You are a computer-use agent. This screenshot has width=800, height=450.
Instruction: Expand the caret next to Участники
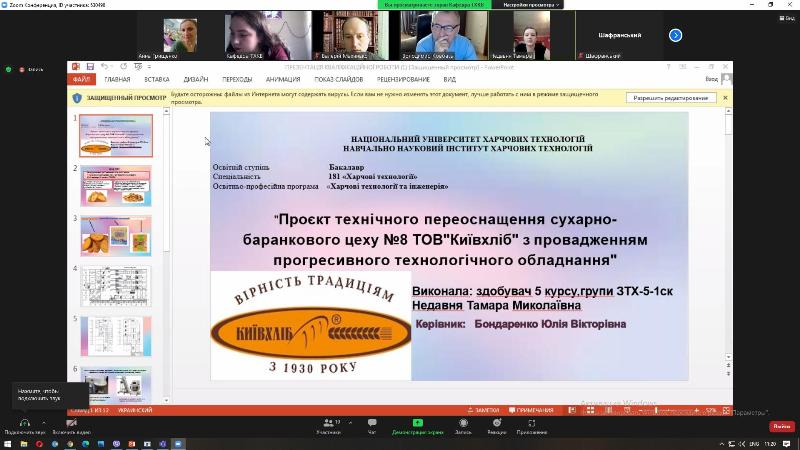coord(350,422)
